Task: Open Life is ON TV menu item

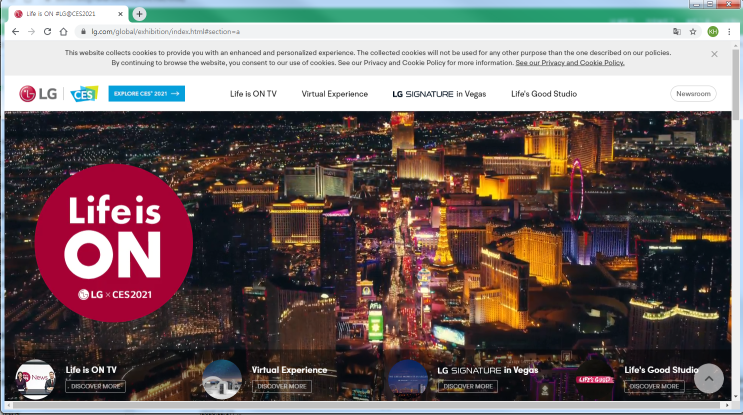Action: pyautogui.click(x=253, y=94)
